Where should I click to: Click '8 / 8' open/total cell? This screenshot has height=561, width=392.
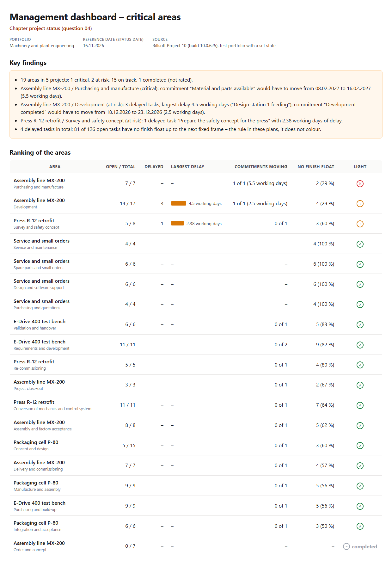pos(130,425)
